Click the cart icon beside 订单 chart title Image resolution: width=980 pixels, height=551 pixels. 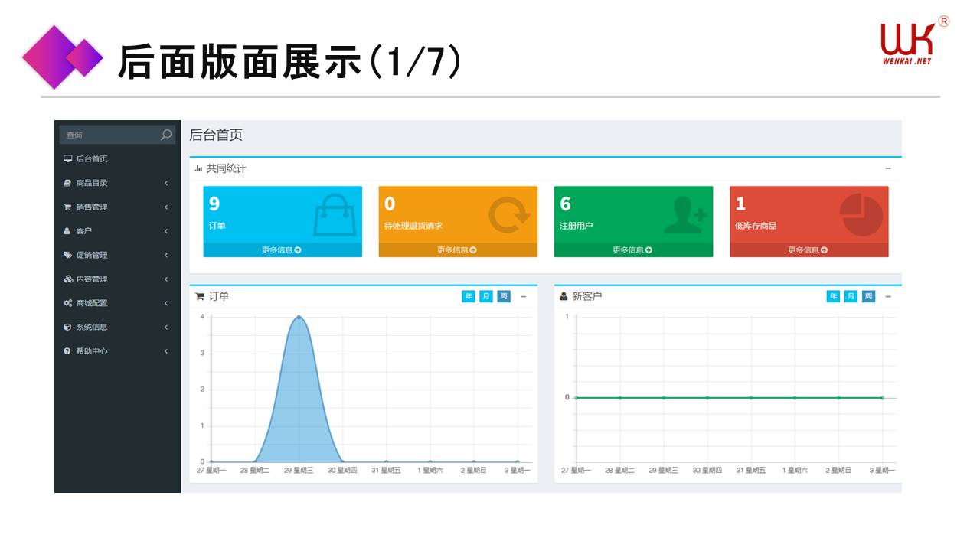(x=200, y=297)
